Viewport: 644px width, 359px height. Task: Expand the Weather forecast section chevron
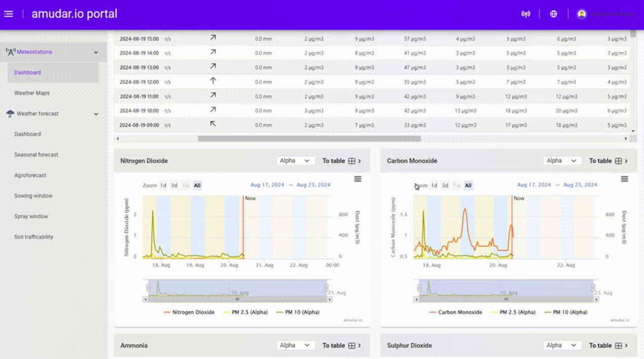(96, 114)
